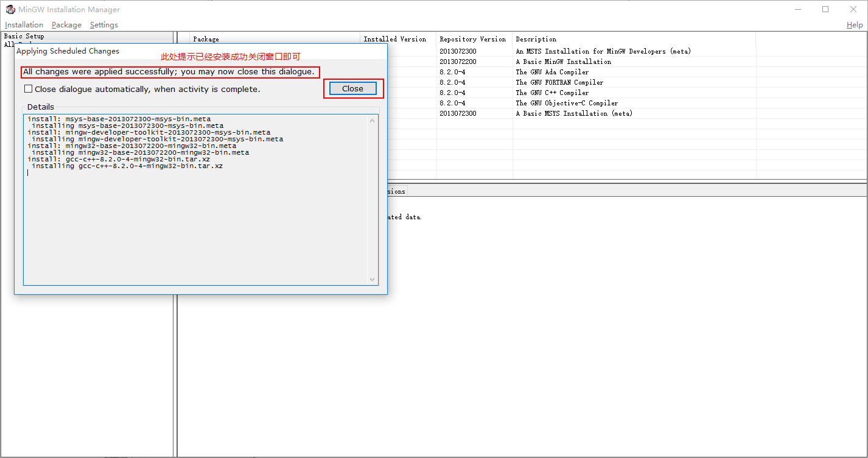Click log line 'install: mingw32-base-2013072200-mingw32-bin.meta'

(132, 146)
